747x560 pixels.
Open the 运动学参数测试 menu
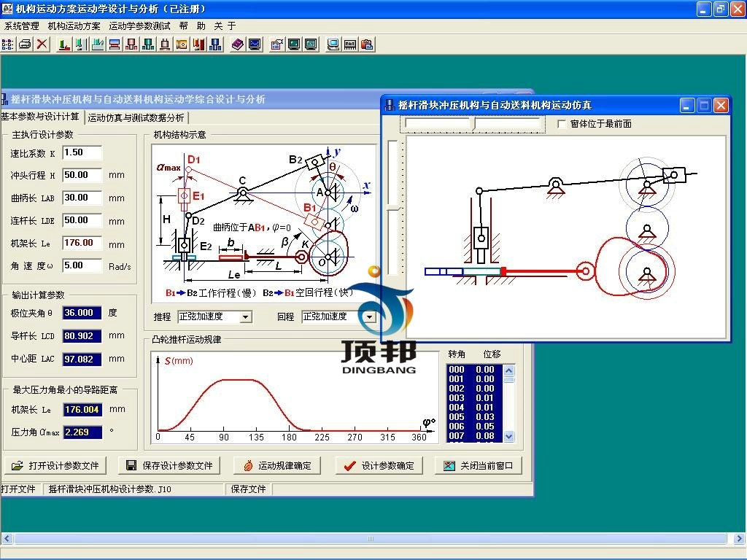point(139,26)
